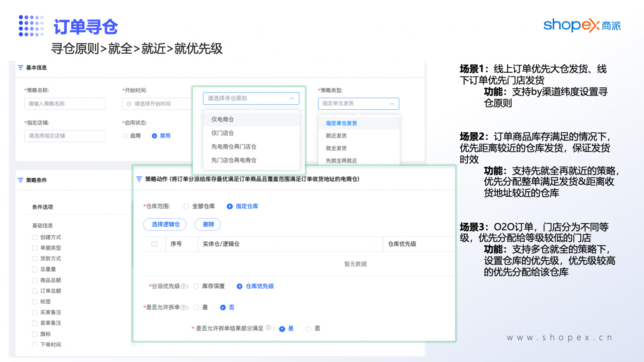This screenshot has height=362, width=644.
Task: Choose 先门店仓再电商仓 option
Action: (251, 160)
